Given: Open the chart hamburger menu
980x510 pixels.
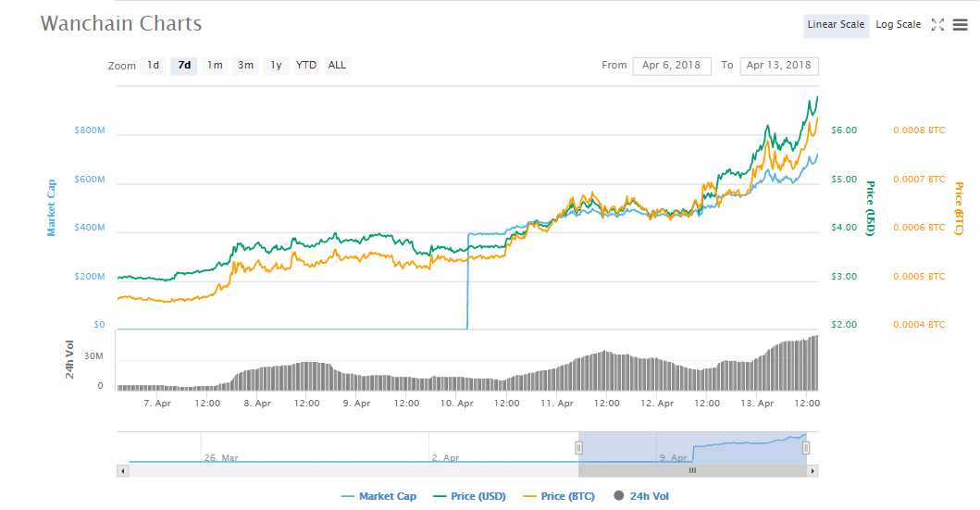Looking at the screenshot, I should [x=960, y=25].
